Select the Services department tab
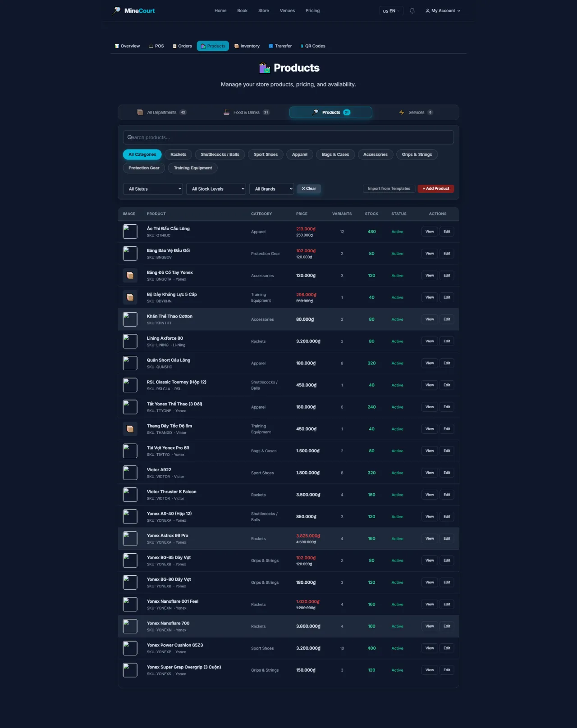Screen dimensions: 577x728 [x=416, y=113]
